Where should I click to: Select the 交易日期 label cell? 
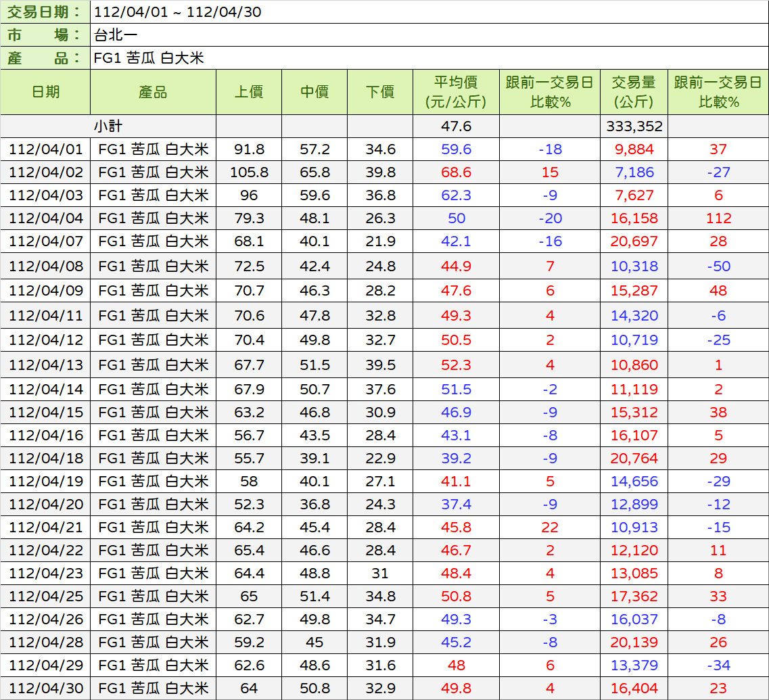tap(45, 12)
